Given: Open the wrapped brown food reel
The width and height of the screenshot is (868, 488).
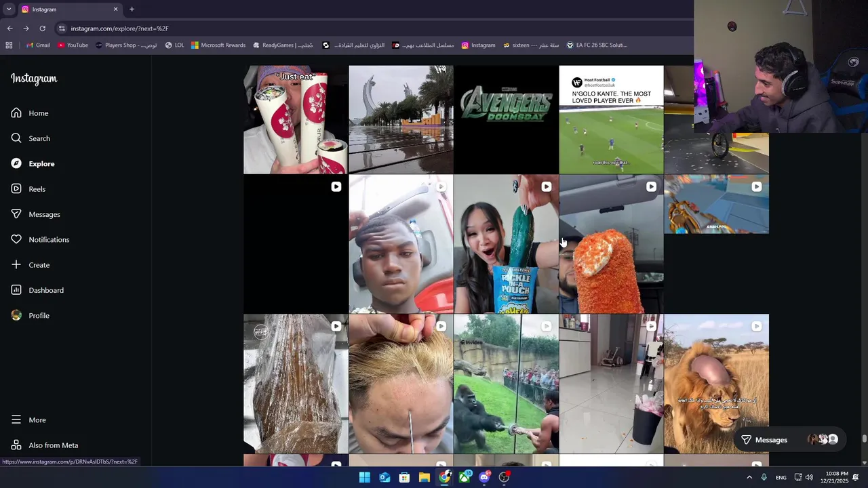Looking at the screenshot, I should click(296, 384).
